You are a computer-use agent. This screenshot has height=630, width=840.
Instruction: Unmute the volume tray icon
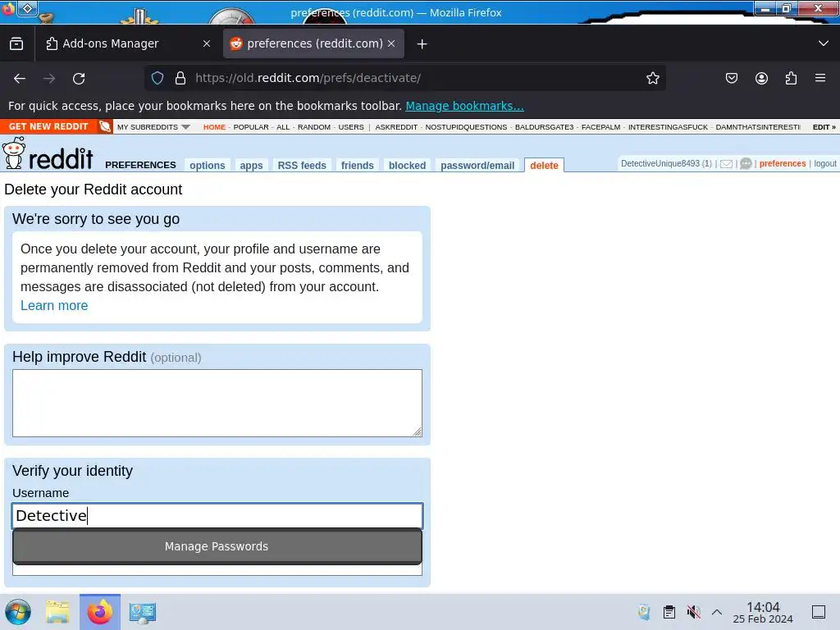(694, 612)
